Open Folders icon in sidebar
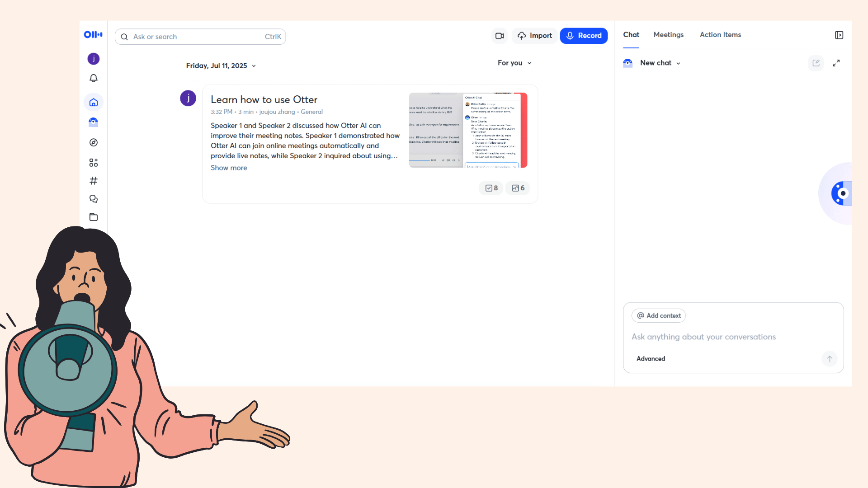 [x=94, y=217]
